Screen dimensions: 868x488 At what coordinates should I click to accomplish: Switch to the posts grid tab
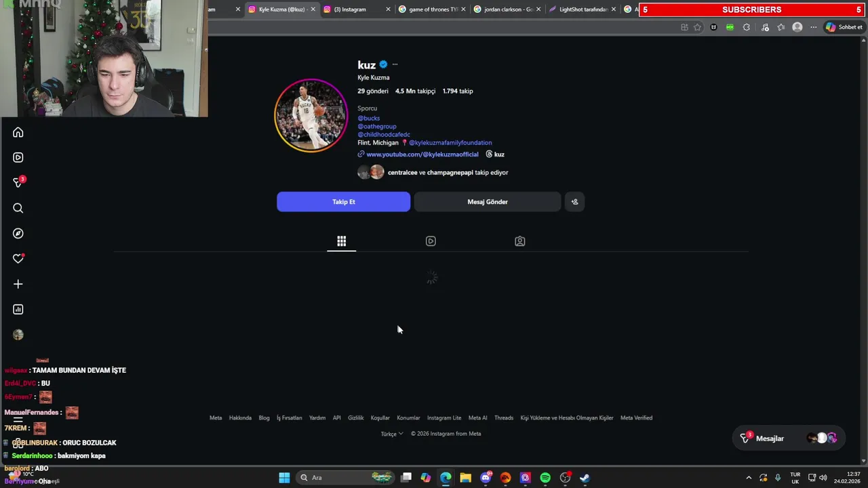click(x=342, y=241)
